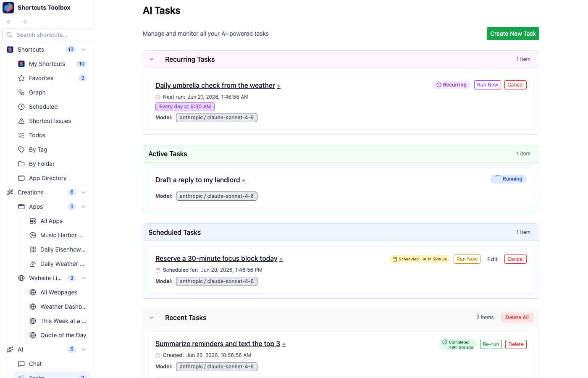Open Daily umbrella check from the weather
588x378 pixels.
click(215, 85)
